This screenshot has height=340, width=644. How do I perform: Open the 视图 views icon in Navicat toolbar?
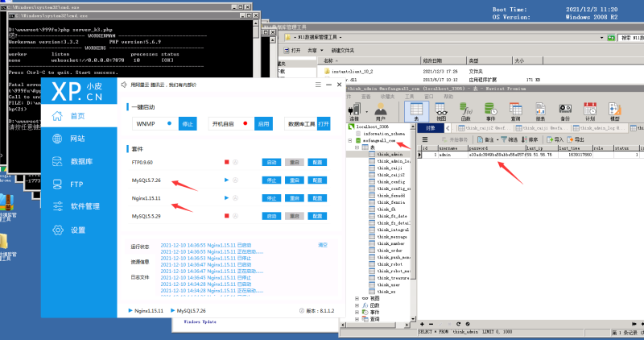click(x=441, y=112)
